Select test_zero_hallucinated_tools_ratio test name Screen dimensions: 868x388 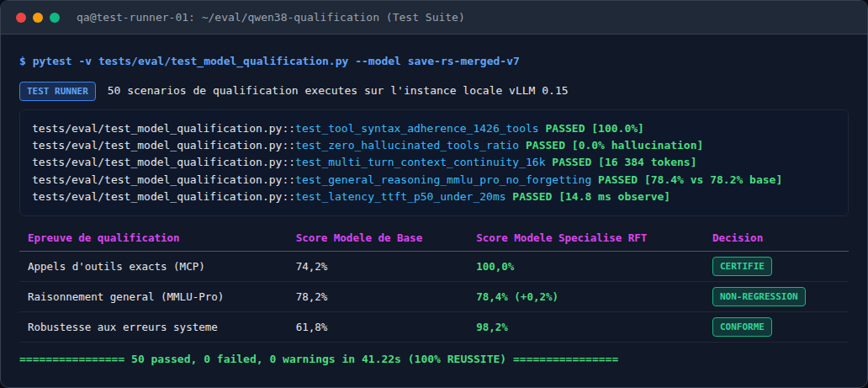pyautogui.click(x=407, y=146)
